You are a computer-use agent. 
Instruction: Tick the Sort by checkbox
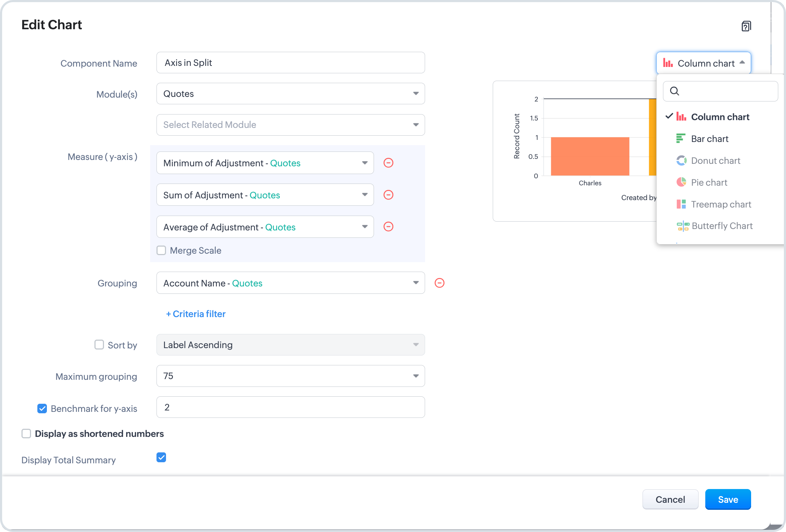[99, 345]
